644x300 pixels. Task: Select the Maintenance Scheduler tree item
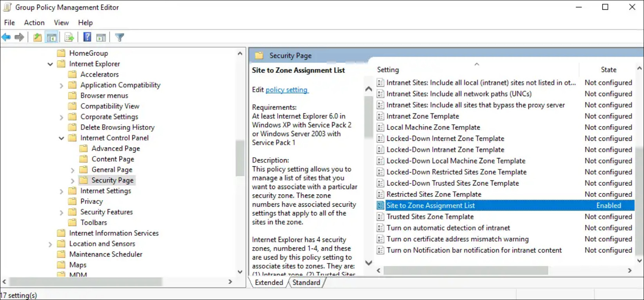pos(106,254)
